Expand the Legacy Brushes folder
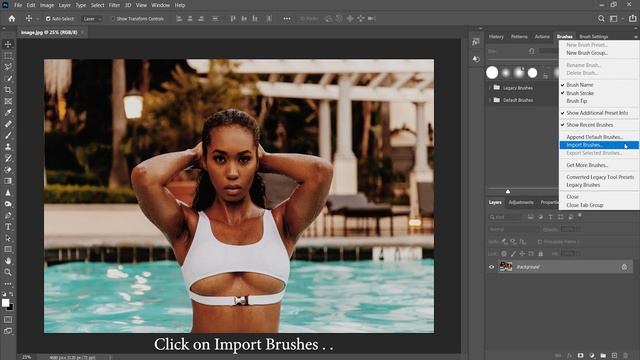 490,88
